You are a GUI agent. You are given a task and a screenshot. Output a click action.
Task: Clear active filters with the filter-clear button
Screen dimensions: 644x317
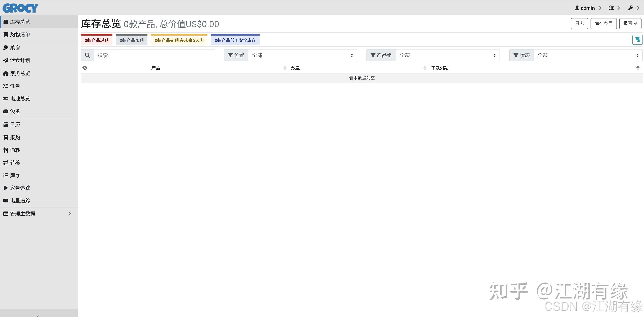tap(637, 40)
